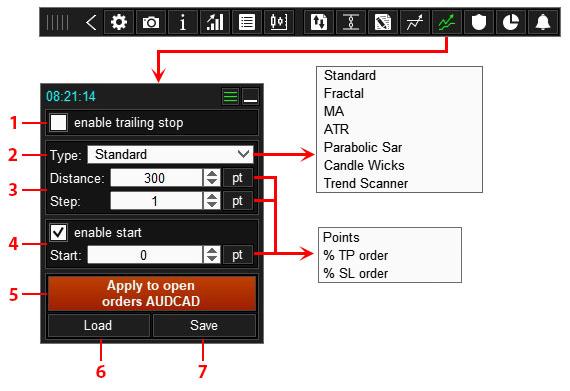Viewport: 570px width, 391px height.
Task: Open the candlestick chart icon
Action: 279,22
